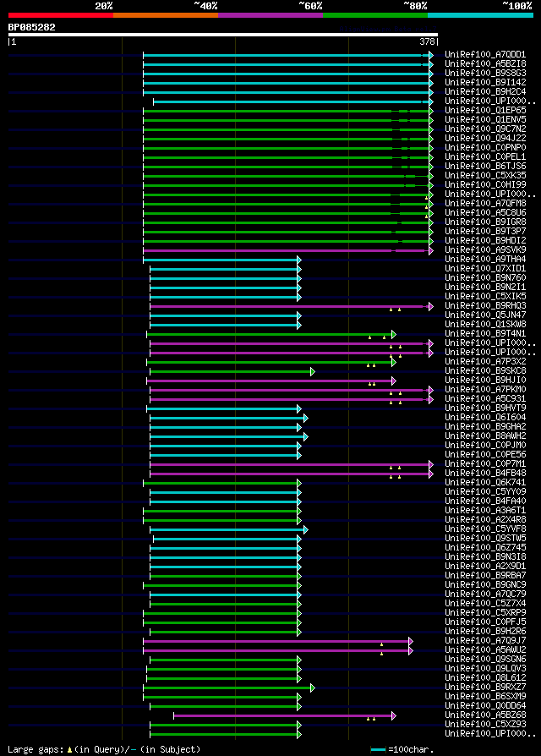Select the UniRef100_C0P7M1 label
This screenshot has width=541, height=756.
485,465
